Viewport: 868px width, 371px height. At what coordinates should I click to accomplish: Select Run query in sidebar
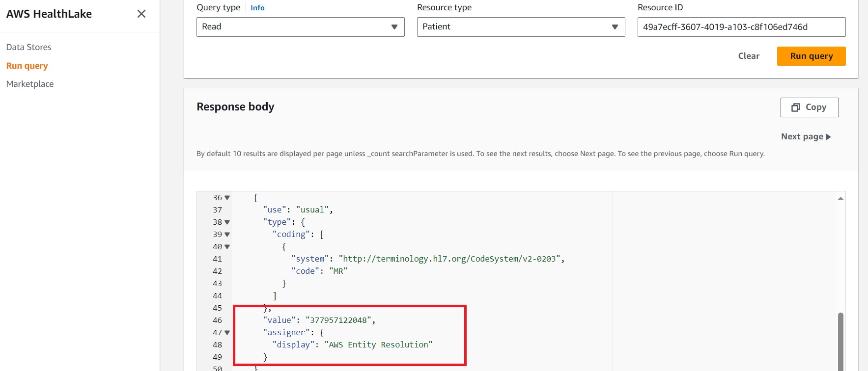point(27,66)
